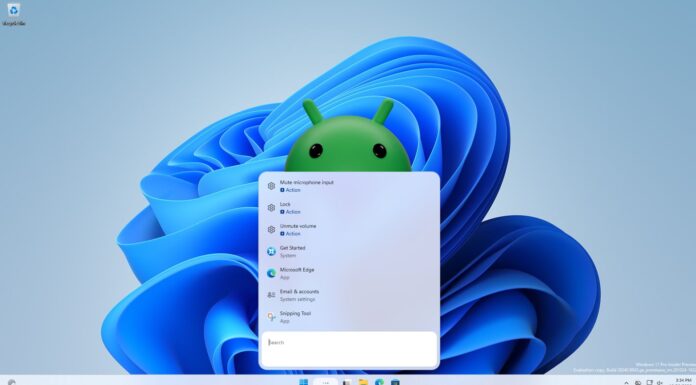Launch the Snipping Tool app

tap(349, 317)
